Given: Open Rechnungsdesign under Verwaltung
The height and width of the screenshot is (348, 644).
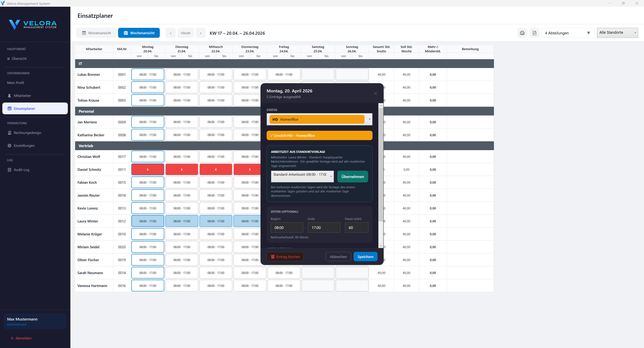Looking at the screenshot, I should click(x=28, y=133).
